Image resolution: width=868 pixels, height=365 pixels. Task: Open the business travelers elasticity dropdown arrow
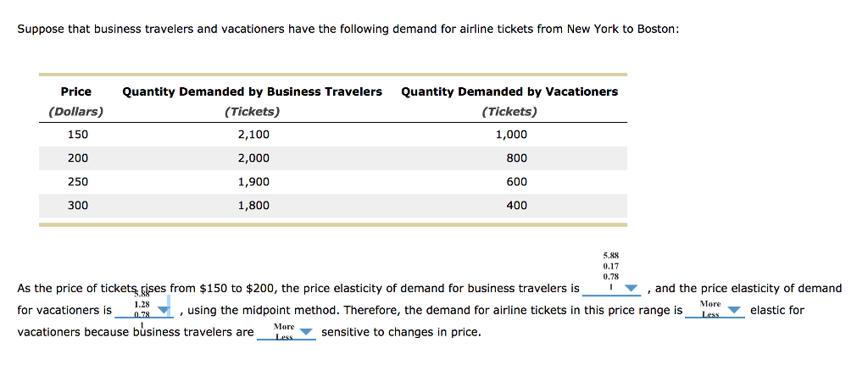click(631, 289)
